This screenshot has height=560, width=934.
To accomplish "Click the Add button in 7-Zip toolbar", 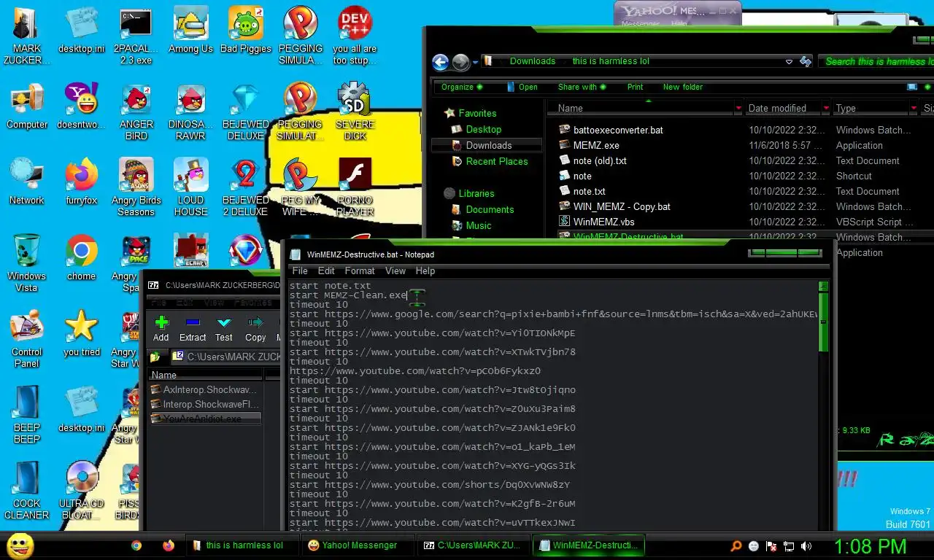I will click(x=161, y=329).
